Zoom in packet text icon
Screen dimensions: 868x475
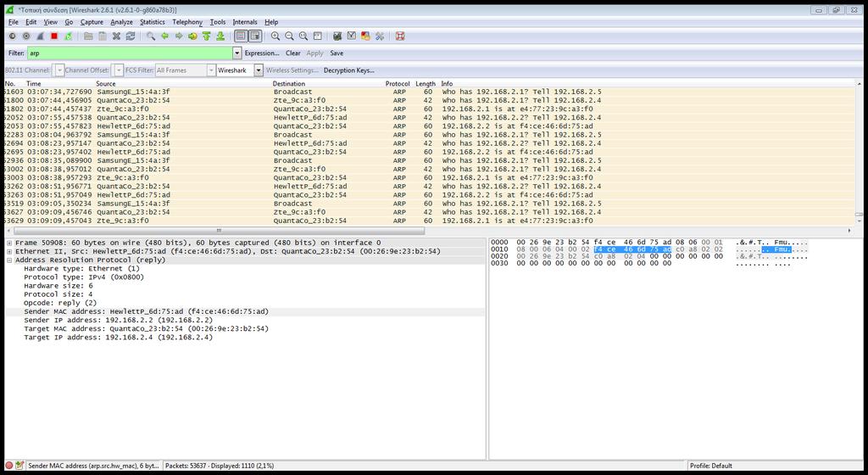275,36
